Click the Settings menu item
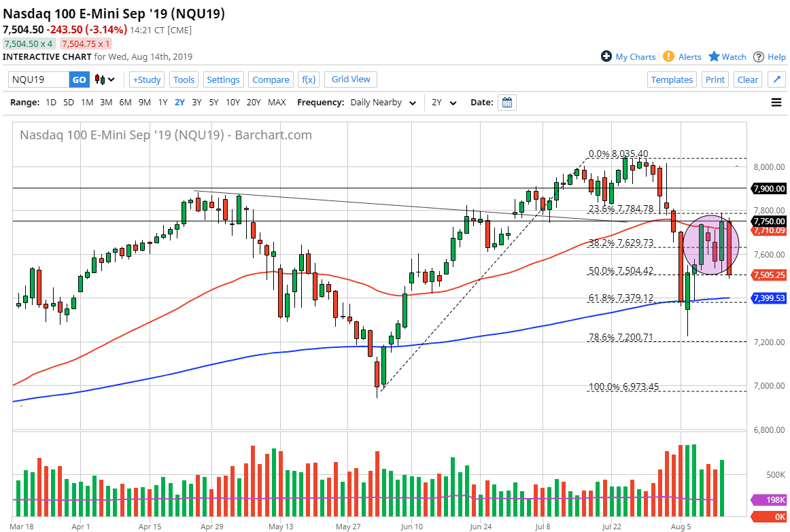790x532 pixels. (223, 79)
